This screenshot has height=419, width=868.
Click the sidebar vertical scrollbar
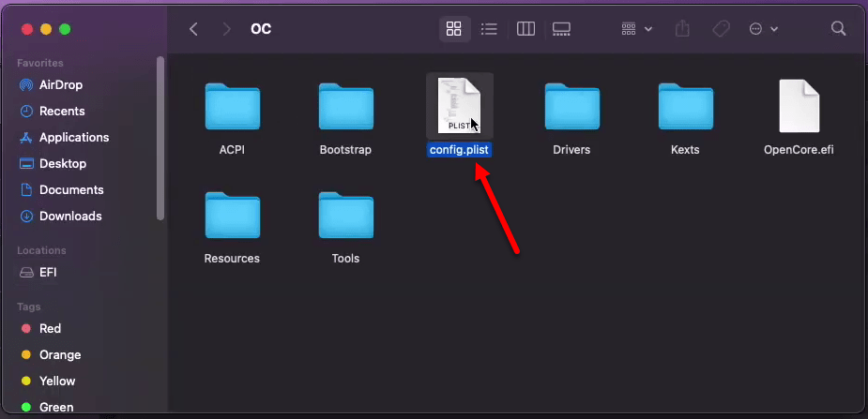(160, 138)
